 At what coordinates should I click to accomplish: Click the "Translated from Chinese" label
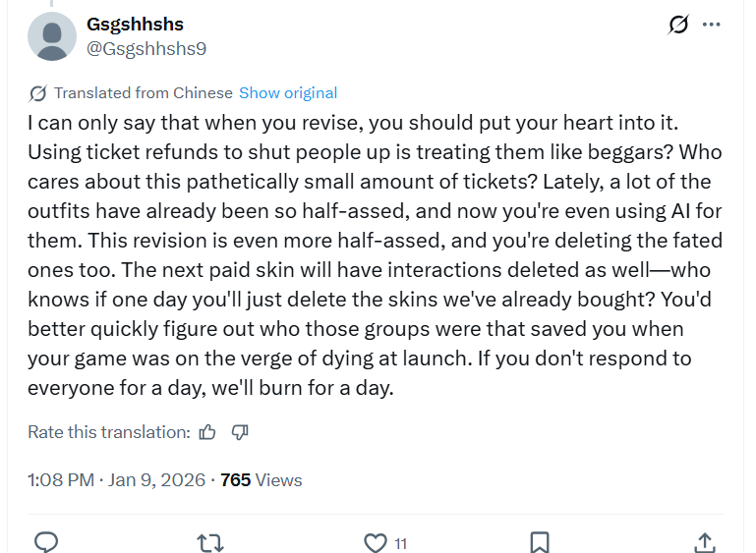click(144, 93)
